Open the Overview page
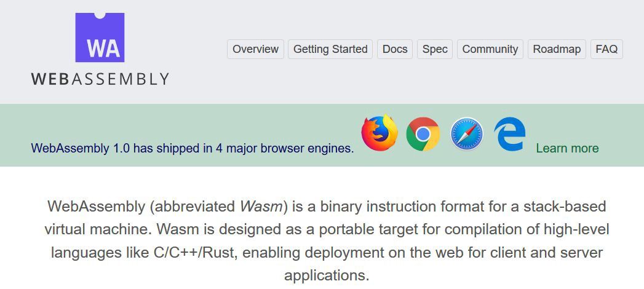Image resolution: width=644 pixels, height=289 pixels. pyautogui.click(x=255, y=49)
